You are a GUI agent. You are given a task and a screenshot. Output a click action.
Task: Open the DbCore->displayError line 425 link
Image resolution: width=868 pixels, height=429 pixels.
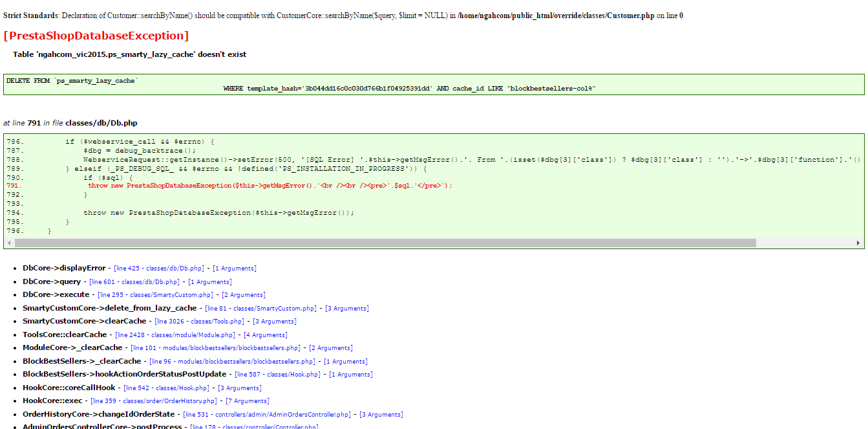pyautogui.click(x=159, y=268)
